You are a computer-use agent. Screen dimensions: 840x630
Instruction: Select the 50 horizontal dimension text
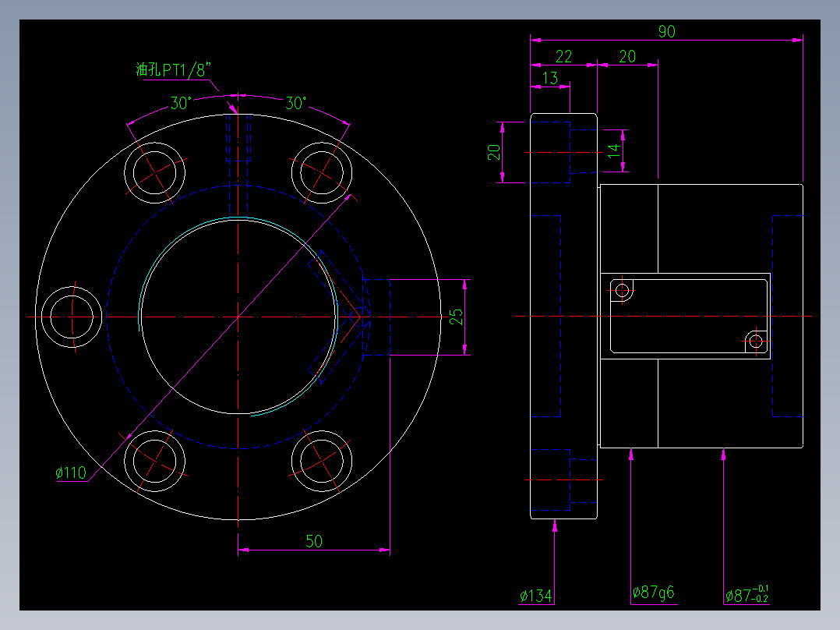pyautogui.click(x=314, y=541)
